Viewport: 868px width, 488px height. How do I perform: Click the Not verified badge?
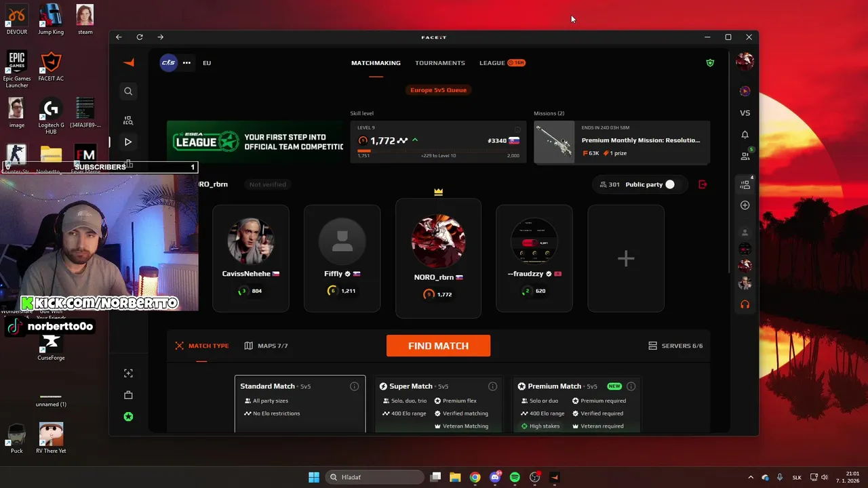267,184
